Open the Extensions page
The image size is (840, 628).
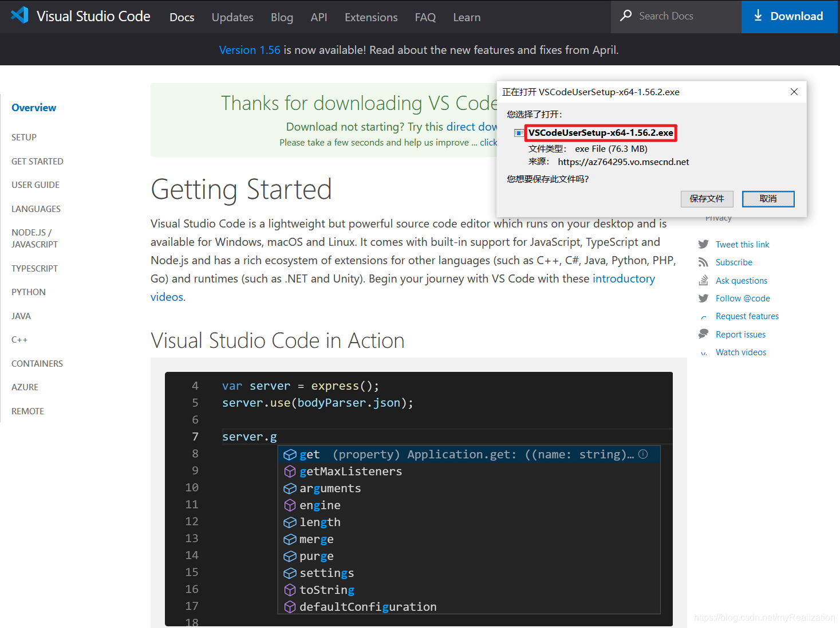371,17
